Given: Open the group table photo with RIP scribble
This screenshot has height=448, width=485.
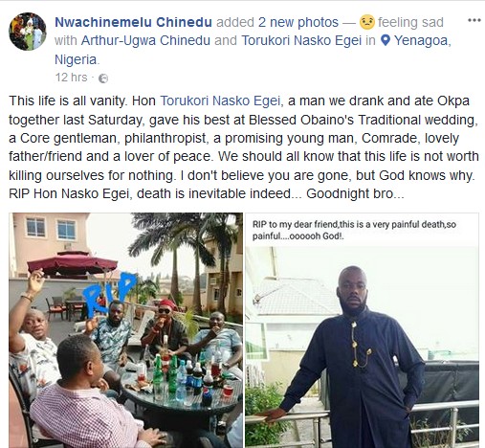Looking at the screenshot, I should coord(125,330).
